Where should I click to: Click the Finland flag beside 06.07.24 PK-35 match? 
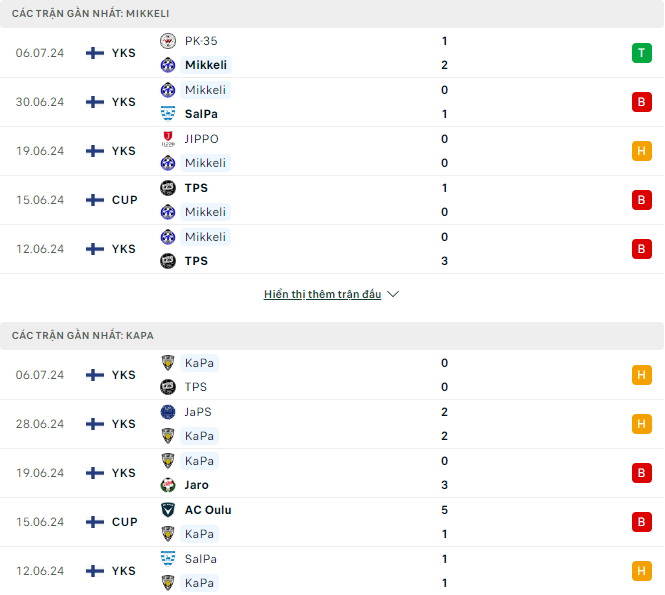pyautogui.click(x=95, y=53)
